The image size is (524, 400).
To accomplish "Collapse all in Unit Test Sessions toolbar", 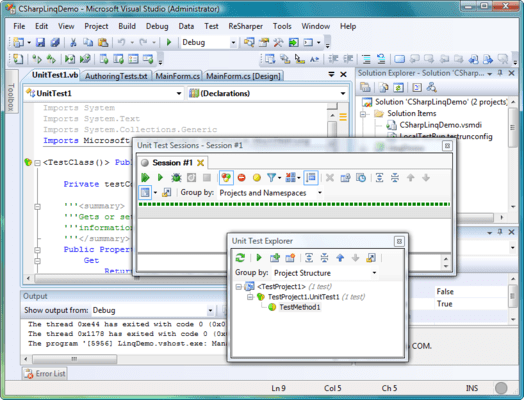I will pos(395,178).
